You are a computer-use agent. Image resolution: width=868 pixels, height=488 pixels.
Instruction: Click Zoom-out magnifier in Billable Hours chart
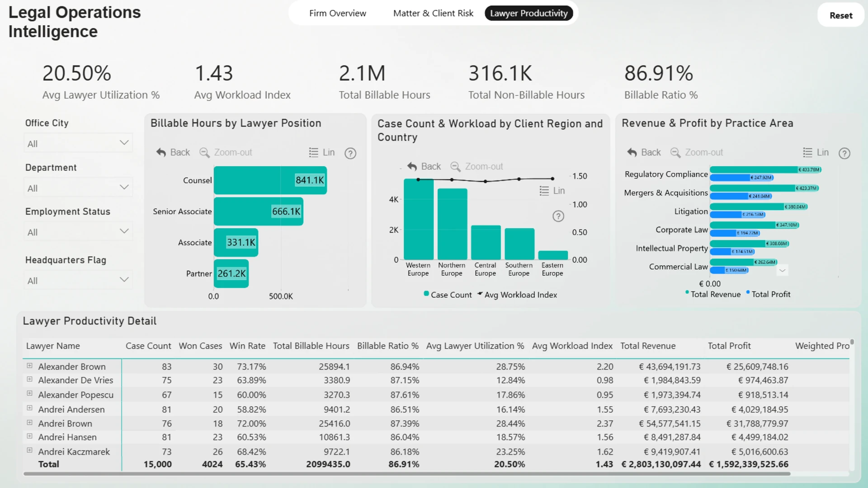pyautogui.click(x=204, y=153)
